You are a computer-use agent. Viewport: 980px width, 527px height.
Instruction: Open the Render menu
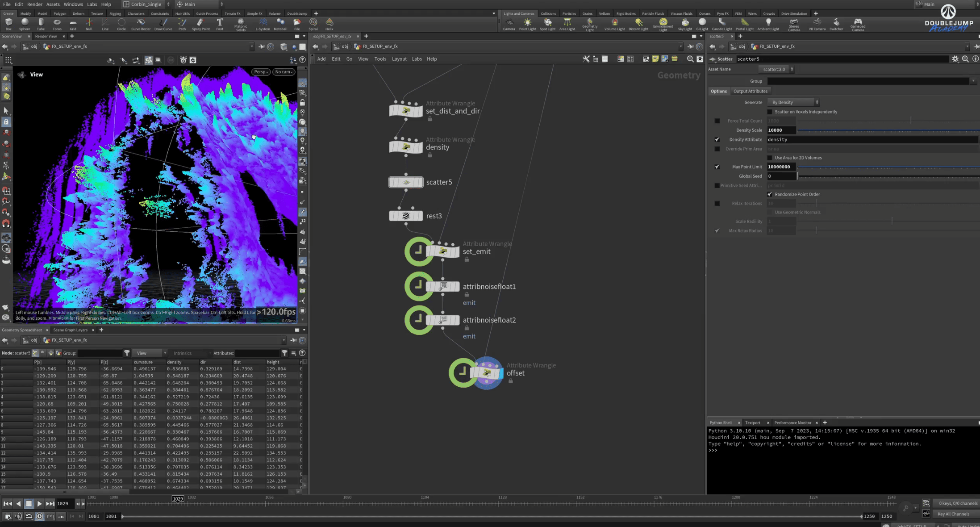click(x=34, y=4)
